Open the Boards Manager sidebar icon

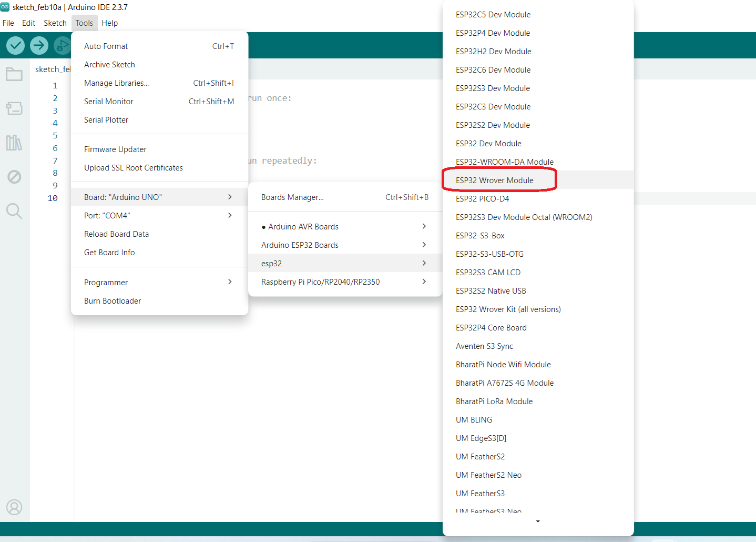click(14, 108)
